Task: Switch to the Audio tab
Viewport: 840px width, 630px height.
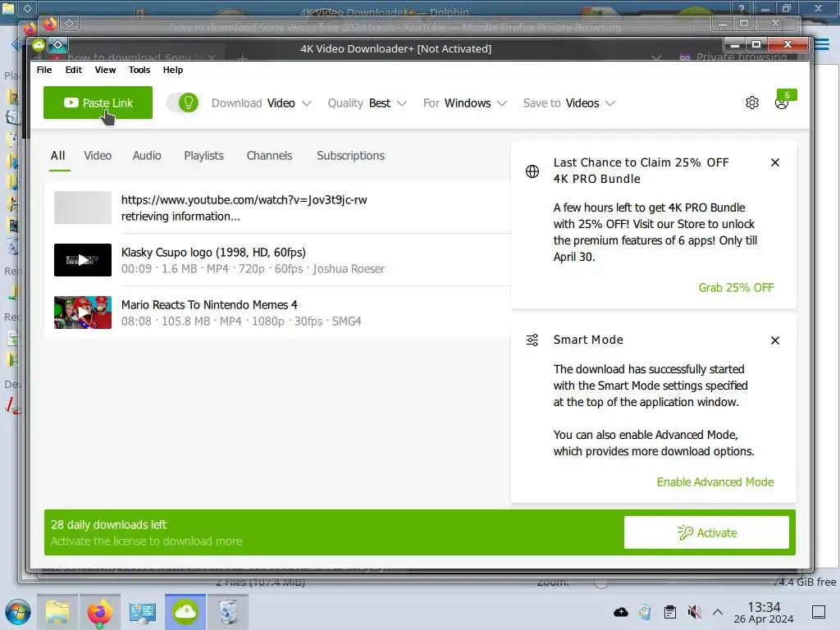Action: (x=147, y=155)
